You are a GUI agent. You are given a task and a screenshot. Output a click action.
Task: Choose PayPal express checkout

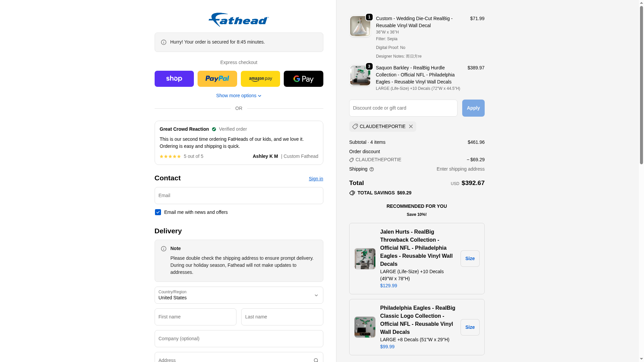click(x=217, y=79)
